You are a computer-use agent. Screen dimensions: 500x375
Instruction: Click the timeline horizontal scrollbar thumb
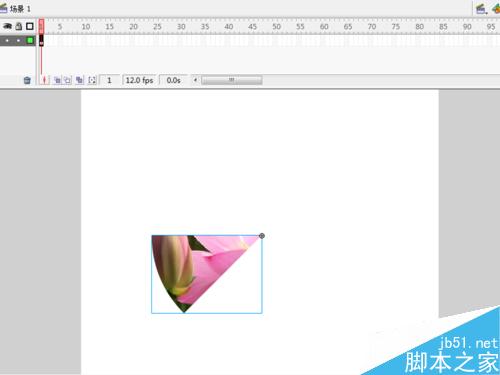232,80
